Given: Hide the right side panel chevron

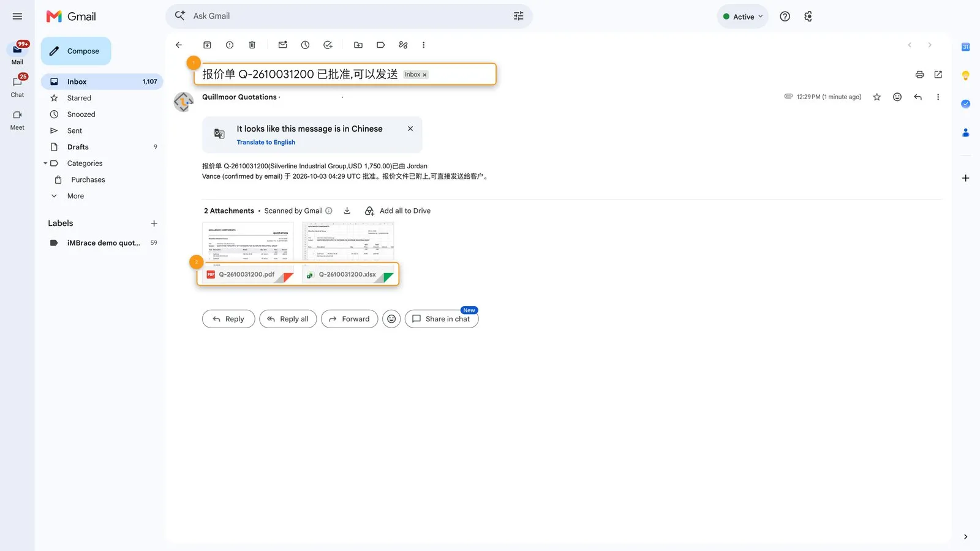Looking at the screenshot, I should 965,537.
